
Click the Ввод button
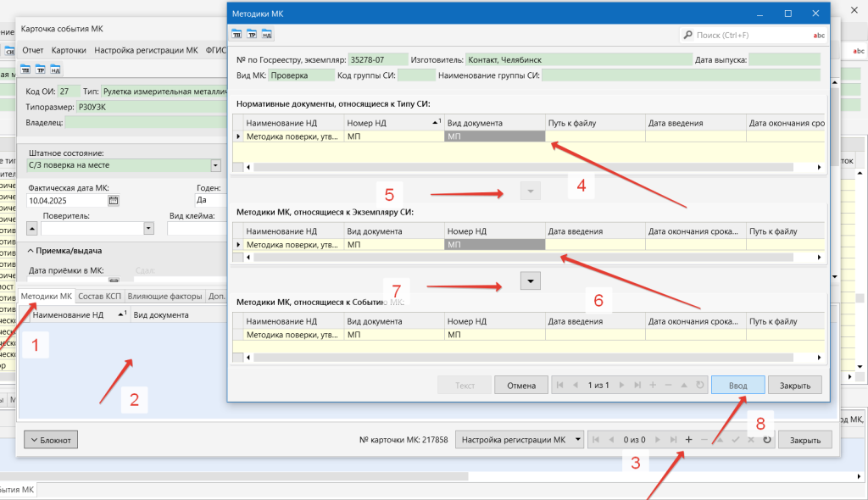click(738, 386)
